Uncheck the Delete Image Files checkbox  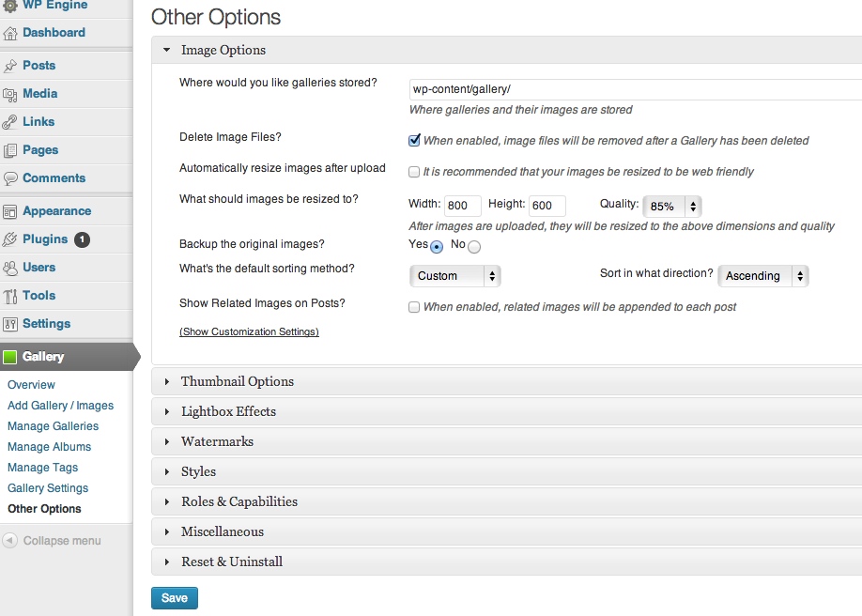point(414,140)
